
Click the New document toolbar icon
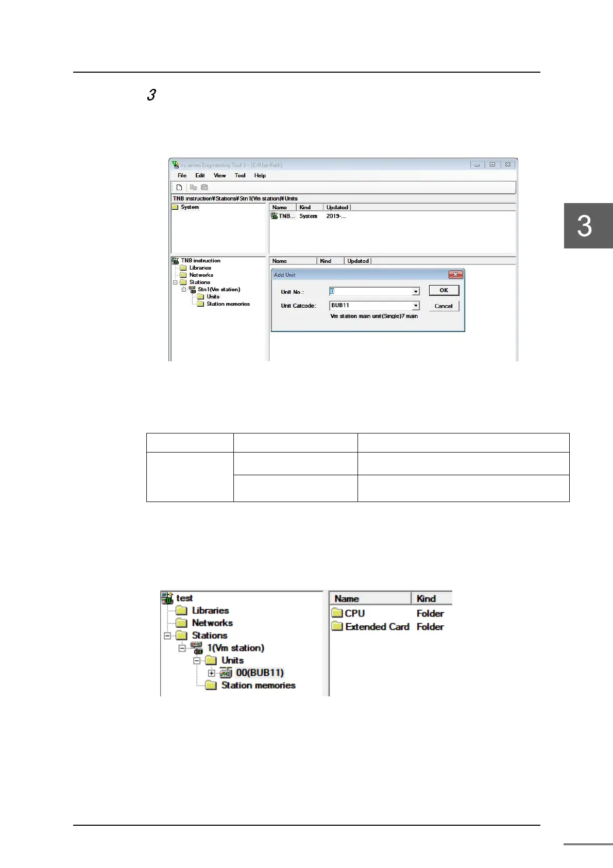[x=179, y=187]
